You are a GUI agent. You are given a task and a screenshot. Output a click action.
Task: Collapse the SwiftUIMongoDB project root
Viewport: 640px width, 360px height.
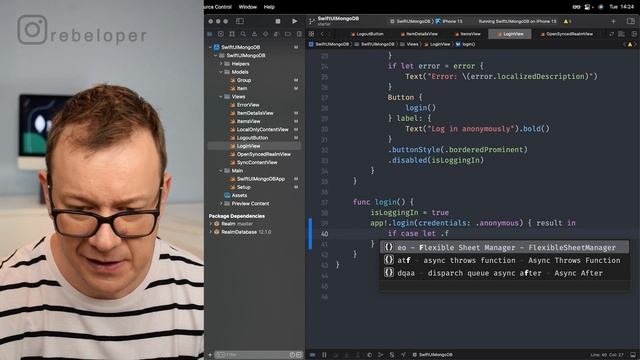click(x=210, y=47)
